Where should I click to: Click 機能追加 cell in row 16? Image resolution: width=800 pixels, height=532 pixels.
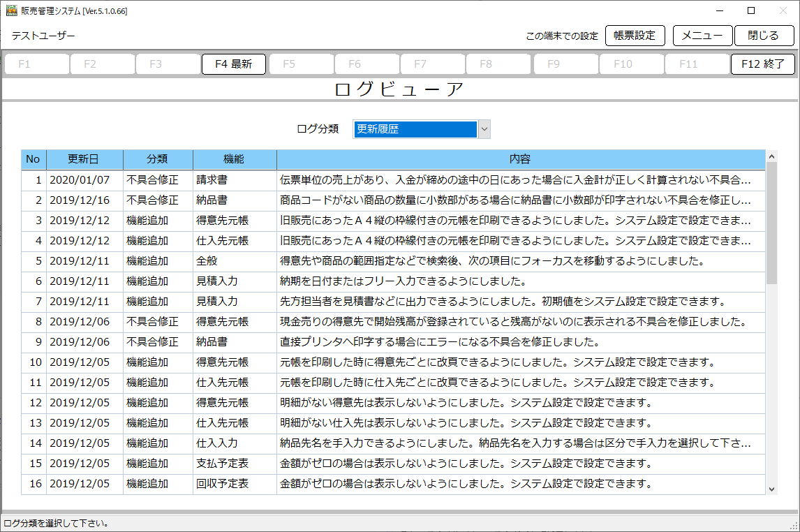pyautogui.click(x=158, y=484)
